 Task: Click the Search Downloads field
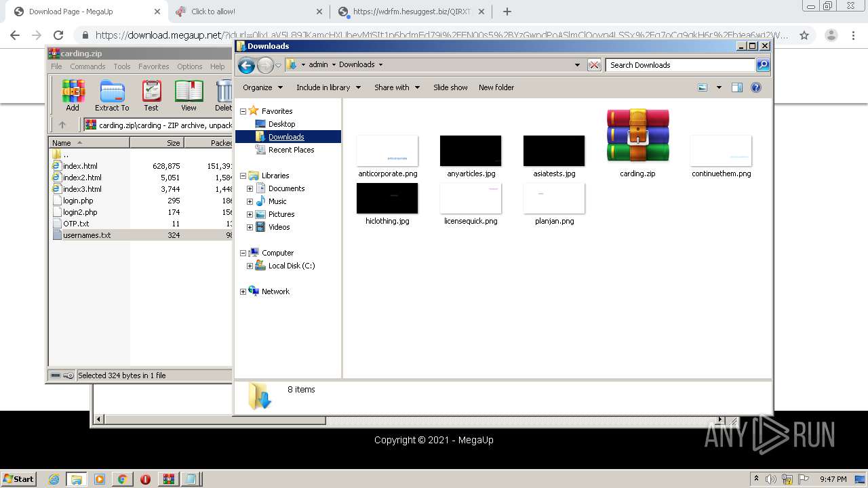[680, 65]
